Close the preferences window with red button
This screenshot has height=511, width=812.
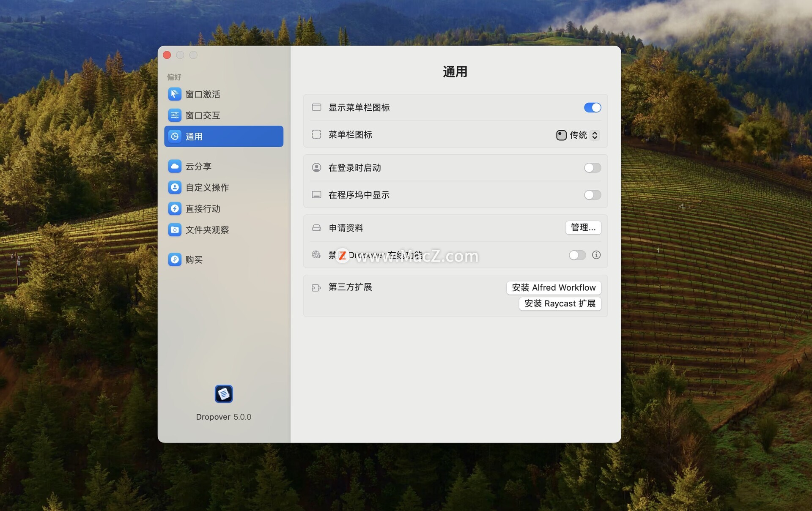tap(167, 55)
